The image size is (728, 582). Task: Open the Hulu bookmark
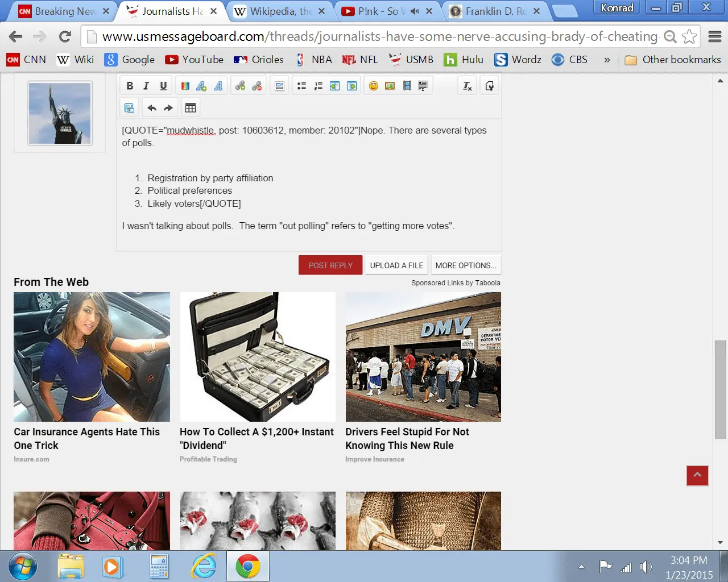pyautogui.click(x=464, y=60)
